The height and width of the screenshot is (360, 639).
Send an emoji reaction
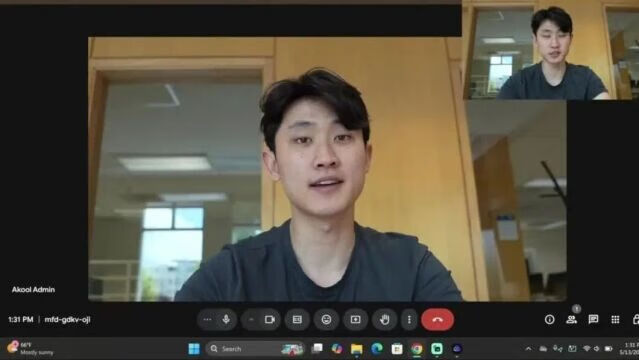(x=326, y=320)
